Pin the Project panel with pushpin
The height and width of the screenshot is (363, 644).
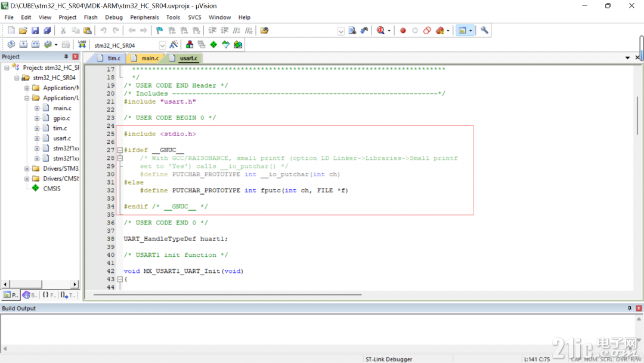point(66,57)
